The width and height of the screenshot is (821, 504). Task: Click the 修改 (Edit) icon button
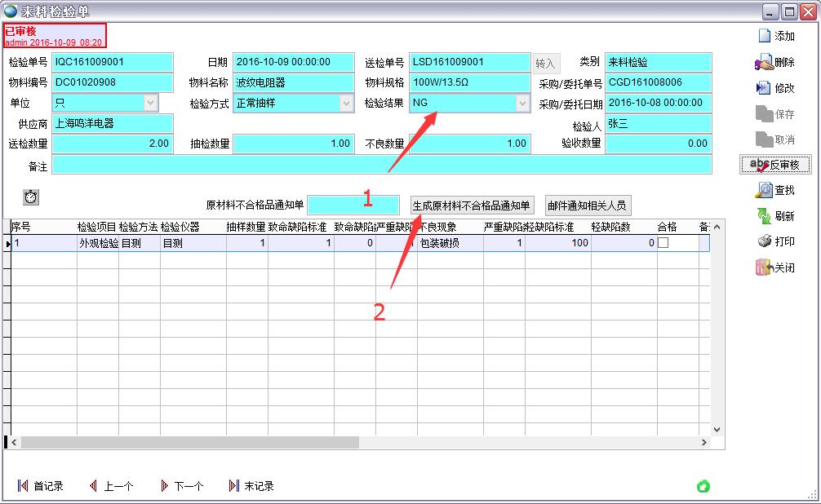775,88
